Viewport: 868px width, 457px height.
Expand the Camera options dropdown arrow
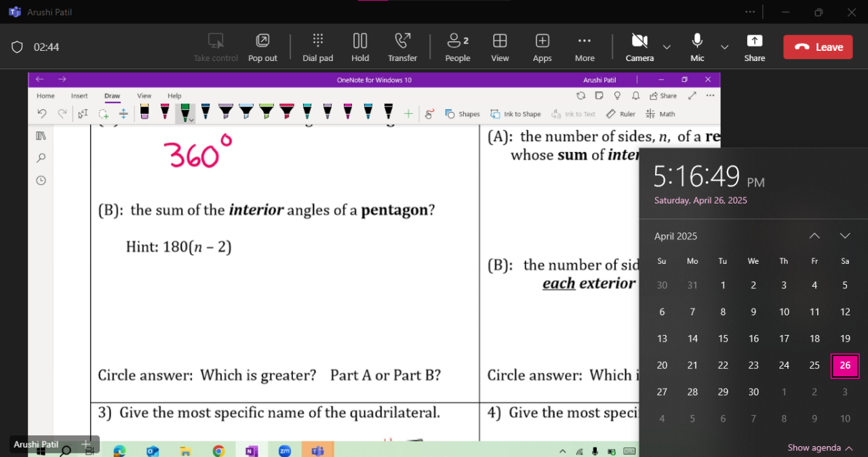[x=667, y=47]
